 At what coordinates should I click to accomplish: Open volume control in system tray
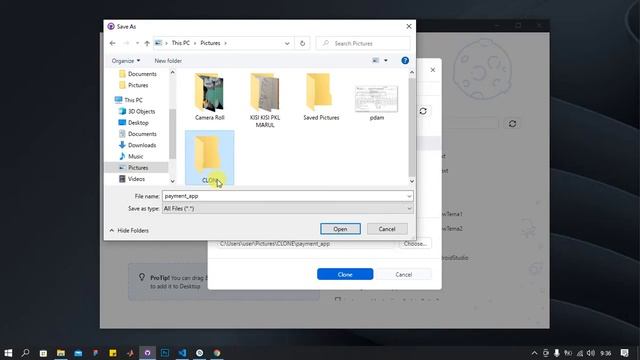[x=591, y=353]
